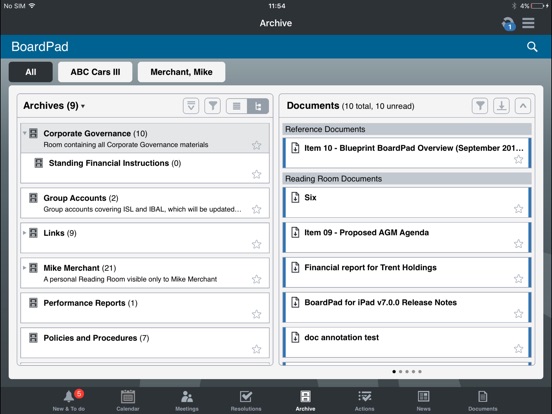The height and width of the screenshot is (414, 552).
Task: Open the hamburger menu
Action: [x=528, y=23]
